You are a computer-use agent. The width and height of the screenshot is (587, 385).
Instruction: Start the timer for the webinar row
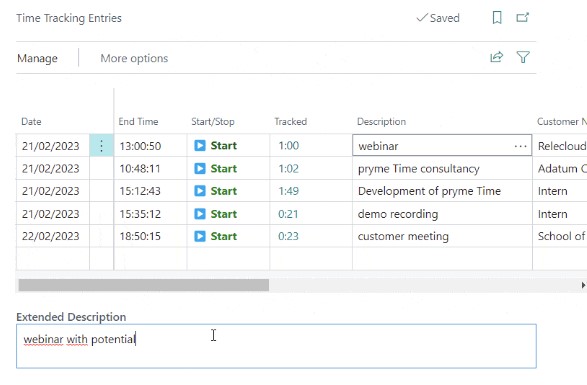pos(216,146)
